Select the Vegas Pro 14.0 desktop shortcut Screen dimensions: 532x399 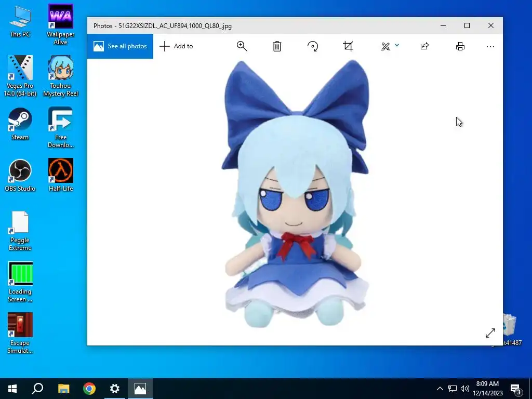[x=20, y=76]
